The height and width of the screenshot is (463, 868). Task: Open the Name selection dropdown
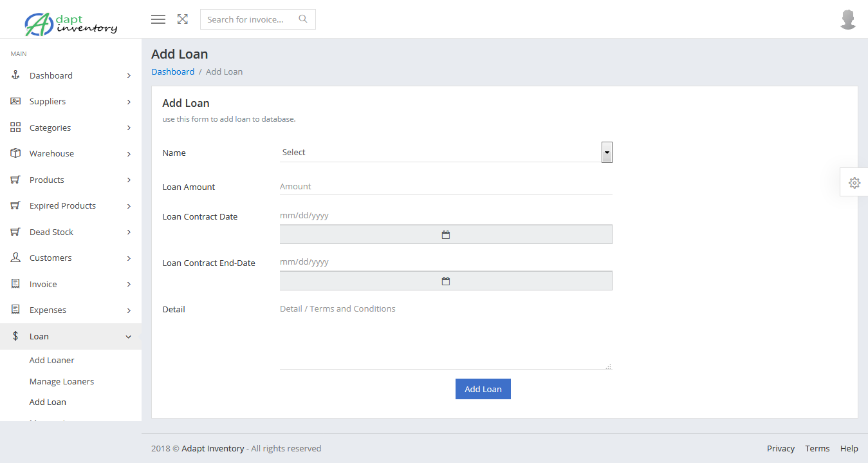tap(605, 152)
